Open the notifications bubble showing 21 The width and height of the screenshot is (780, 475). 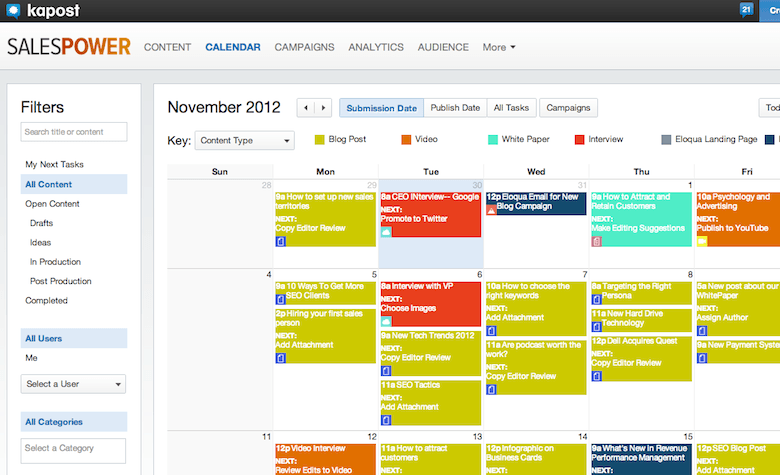746,9
